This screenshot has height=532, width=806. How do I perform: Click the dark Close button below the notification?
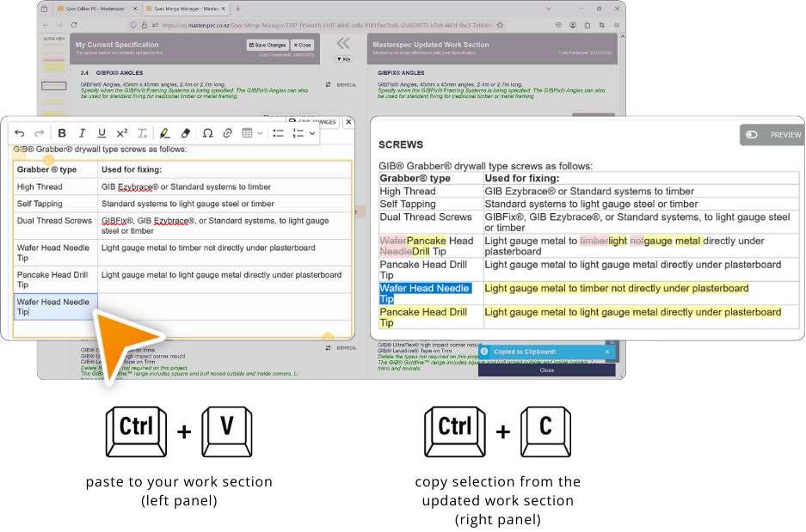(546, 370)
